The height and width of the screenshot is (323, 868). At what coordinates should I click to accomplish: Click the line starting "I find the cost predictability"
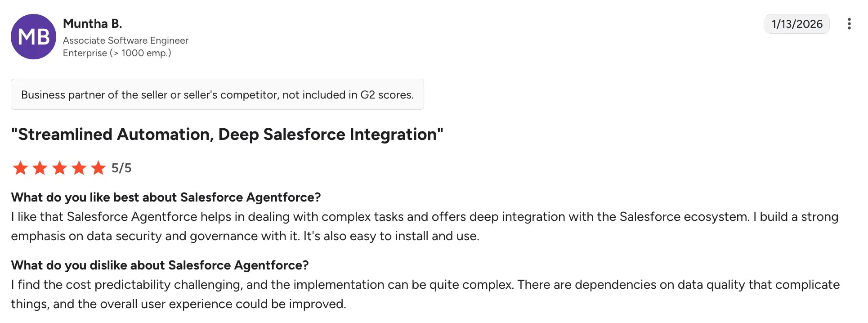pyautogui.click(x=425, y=285)
